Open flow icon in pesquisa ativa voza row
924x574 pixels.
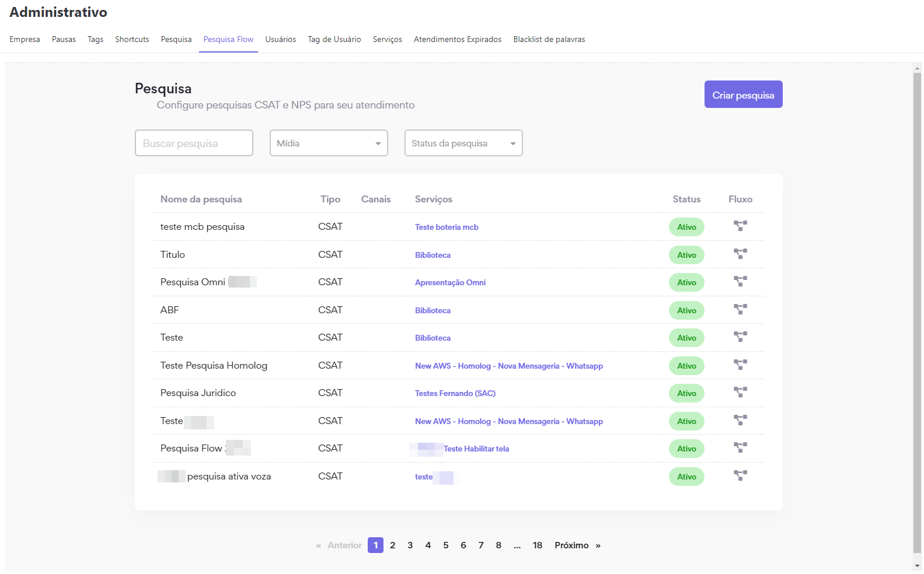click(x=740, y=476)
